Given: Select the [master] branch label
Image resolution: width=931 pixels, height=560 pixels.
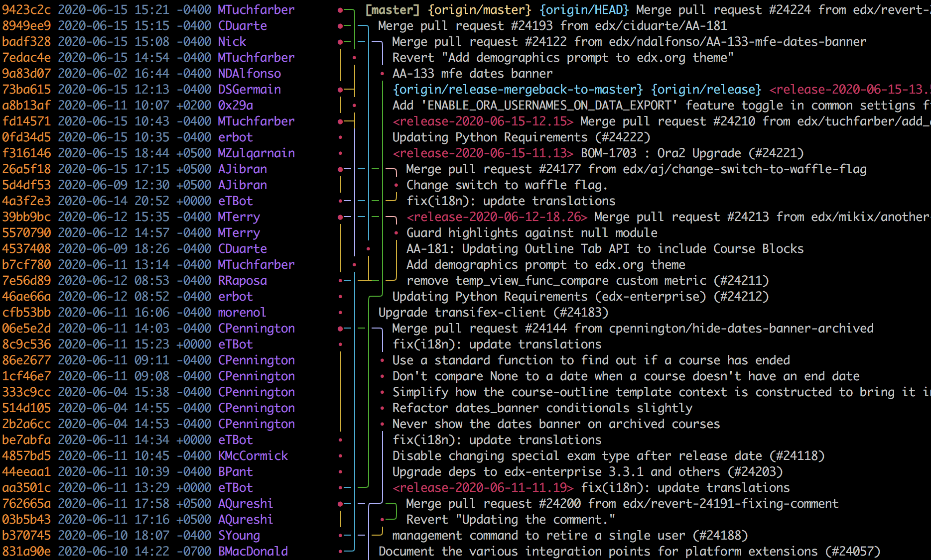Looking at the screenshot, I should [392, 10].
